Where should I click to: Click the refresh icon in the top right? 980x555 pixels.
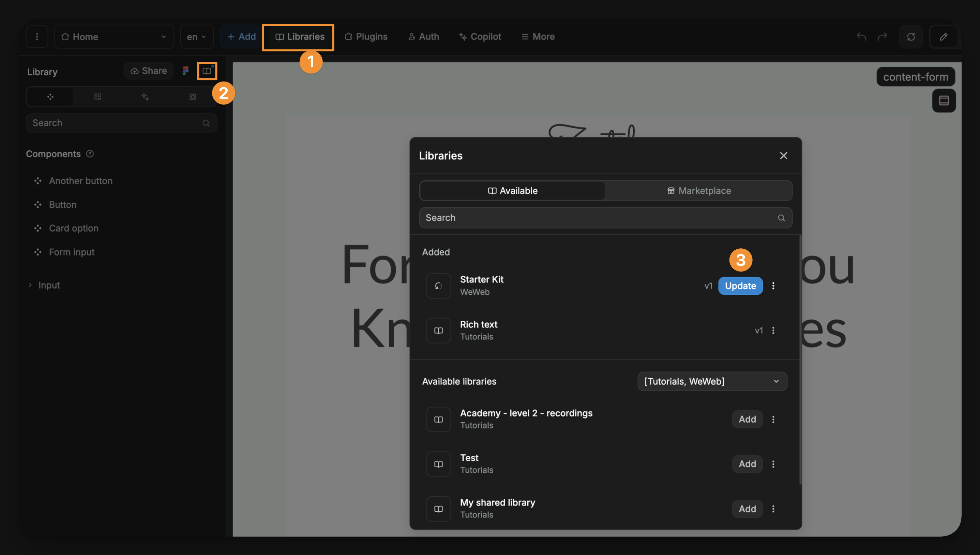click(x=911, y=36)
